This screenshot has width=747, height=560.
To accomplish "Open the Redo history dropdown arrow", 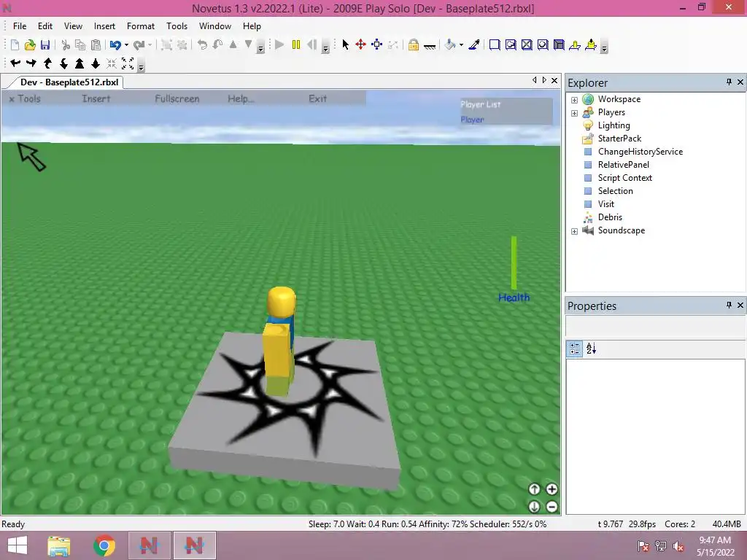I will click(x=150, y=45).
